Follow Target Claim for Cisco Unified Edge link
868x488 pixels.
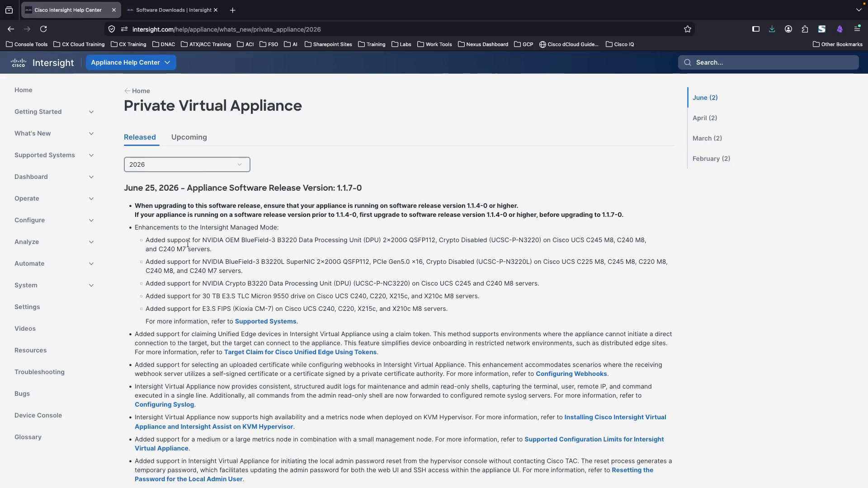[x=300, y=352]
